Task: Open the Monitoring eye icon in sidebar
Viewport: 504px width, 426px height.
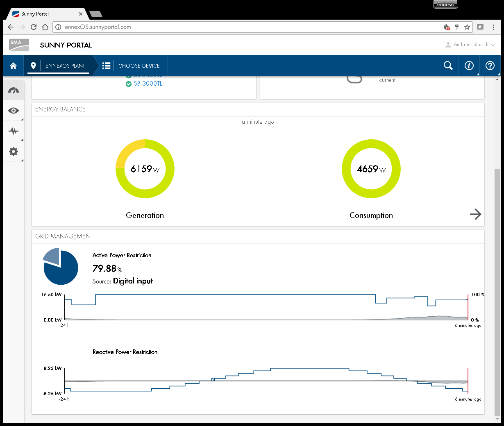Action: pyautogui.click(x=14, y=111)
